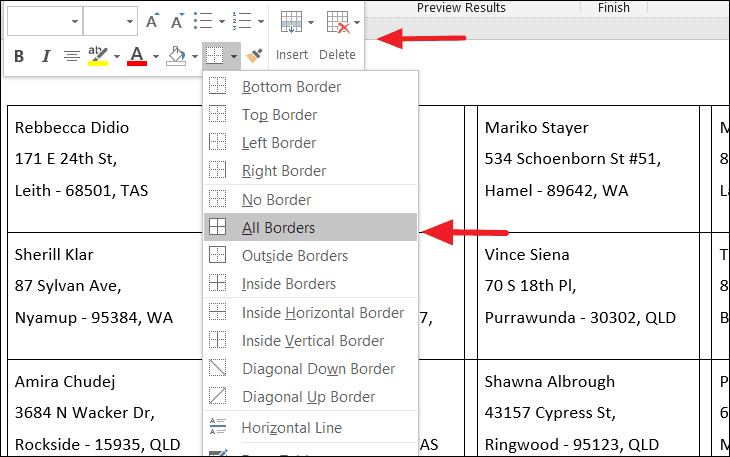730x457 pixels.
Task: Click the name Shawna Albrough
Action: (x=549, y=382)
